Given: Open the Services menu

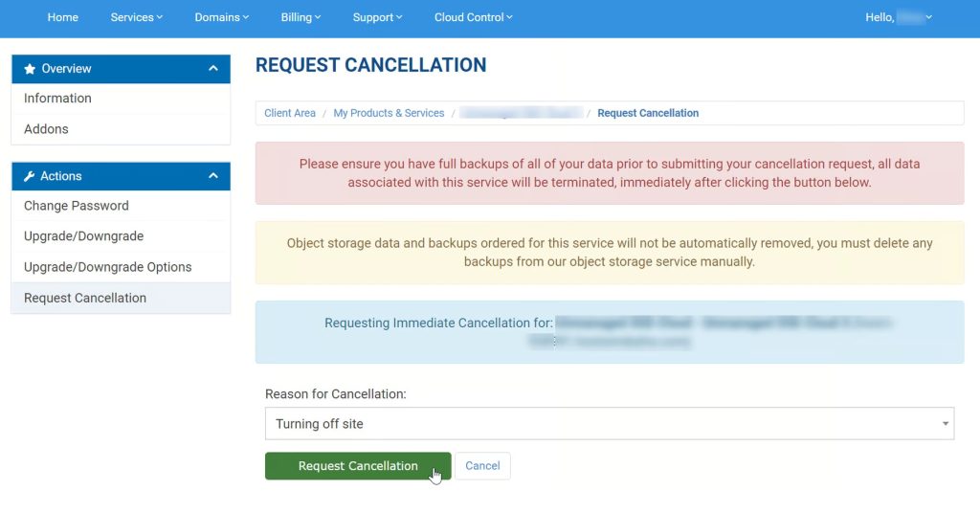Looking at the screenshot, I should (x=136, y=17).
